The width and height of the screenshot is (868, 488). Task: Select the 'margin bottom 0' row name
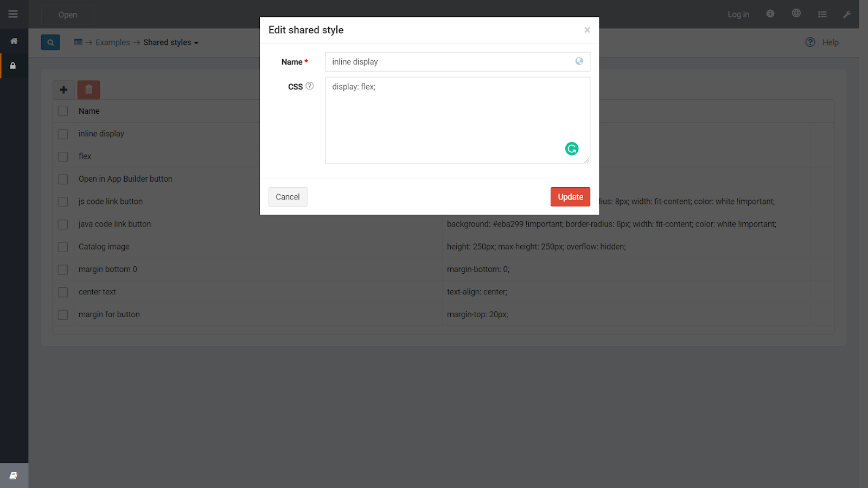[108, 269]
